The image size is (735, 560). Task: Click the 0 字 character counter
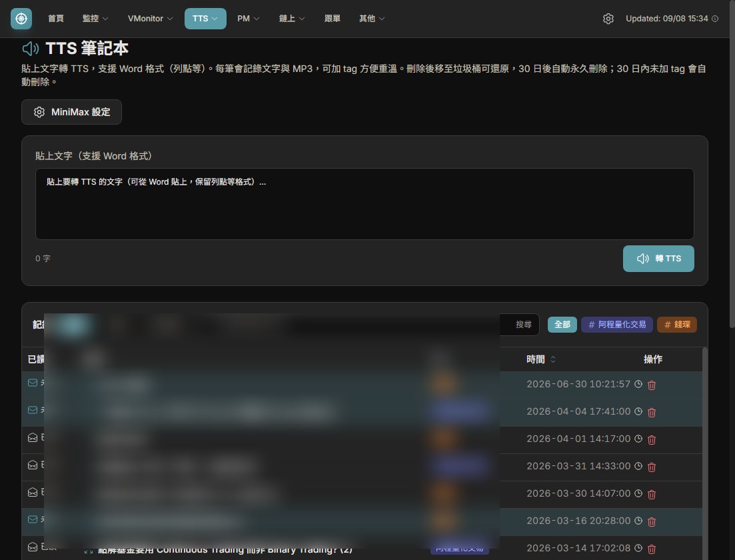tap(43, 259)
